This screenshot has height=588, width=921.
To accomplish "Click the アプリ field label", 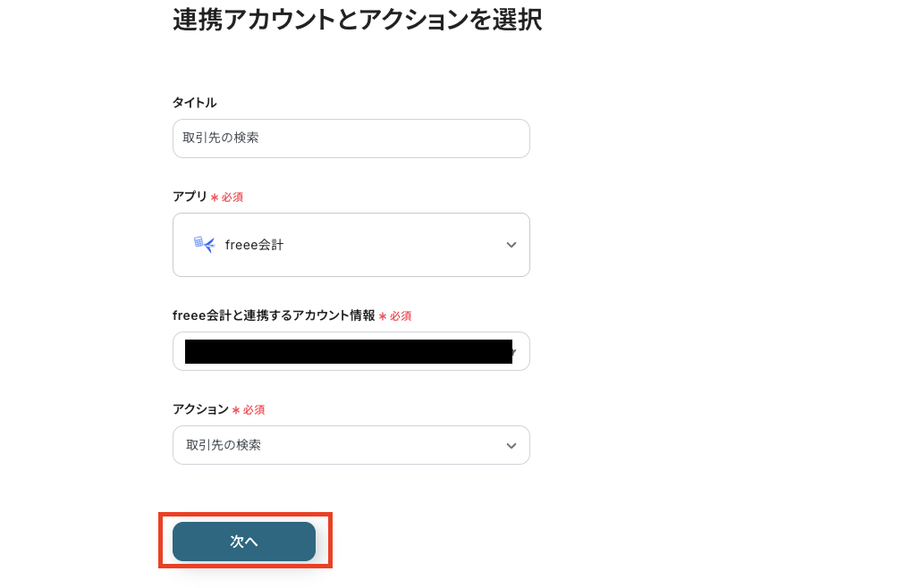I will point(188,197).
